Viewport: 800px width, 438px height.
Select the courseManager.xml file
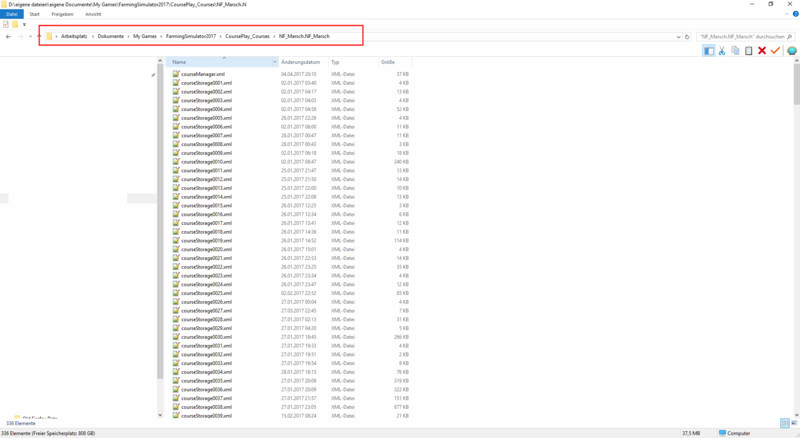coord(203,74)
